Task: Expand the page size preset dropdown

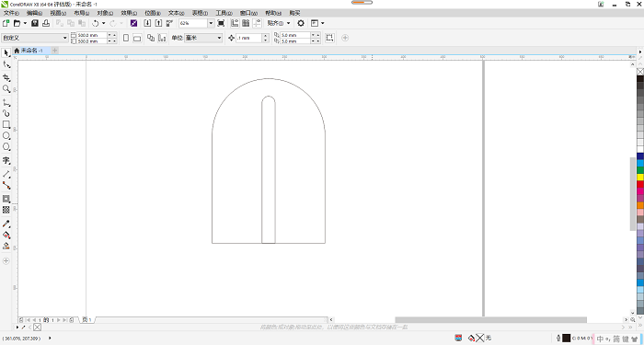Action: [65, 38]
